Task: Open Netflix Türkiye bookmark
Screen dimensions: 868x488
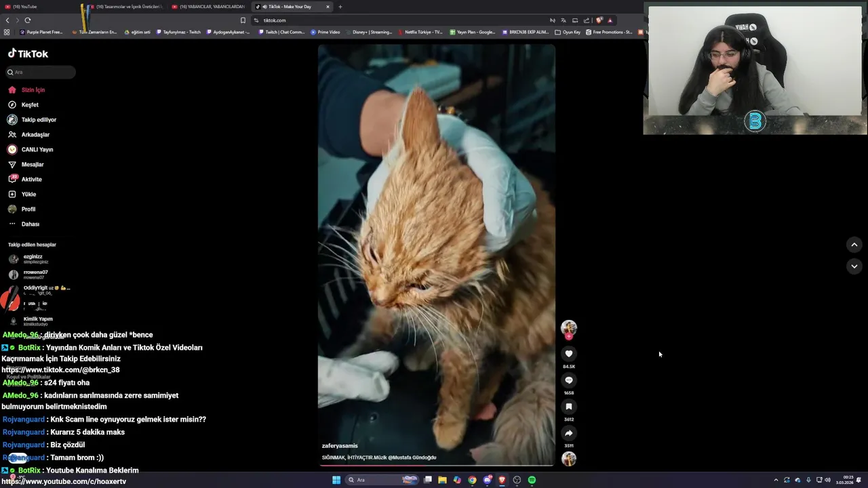Action: tap(420, 32)
